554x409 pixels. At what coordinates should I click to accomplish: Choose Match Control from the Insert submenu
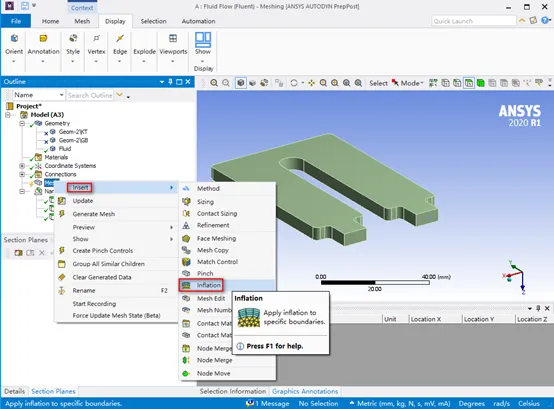point(228,262)
